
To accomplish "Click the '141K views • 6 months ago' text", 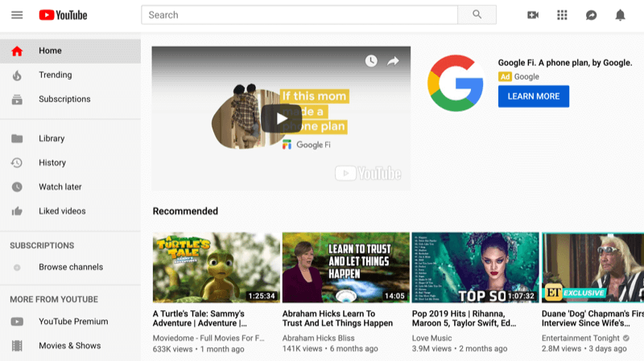I will click(x=330, y=349).
